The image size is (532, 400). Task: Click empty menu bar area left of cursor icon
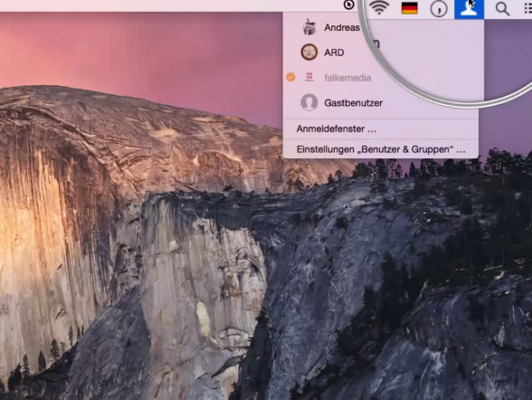point(170,5)
